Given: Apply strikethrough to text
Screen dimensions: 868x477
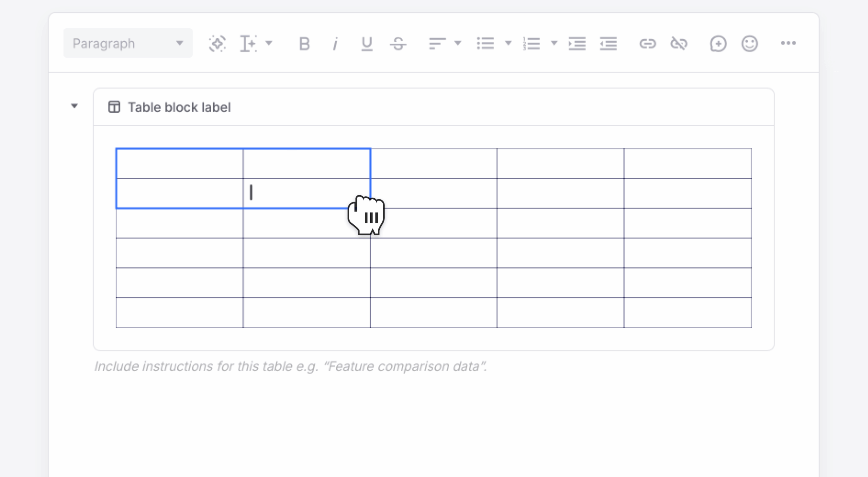Looking at the screenshot, I should click(x=398, y=43).
